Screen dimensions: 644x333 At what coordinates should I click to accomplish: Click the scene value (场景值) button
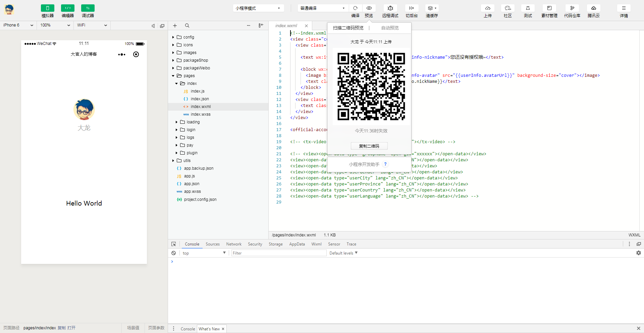133,328
